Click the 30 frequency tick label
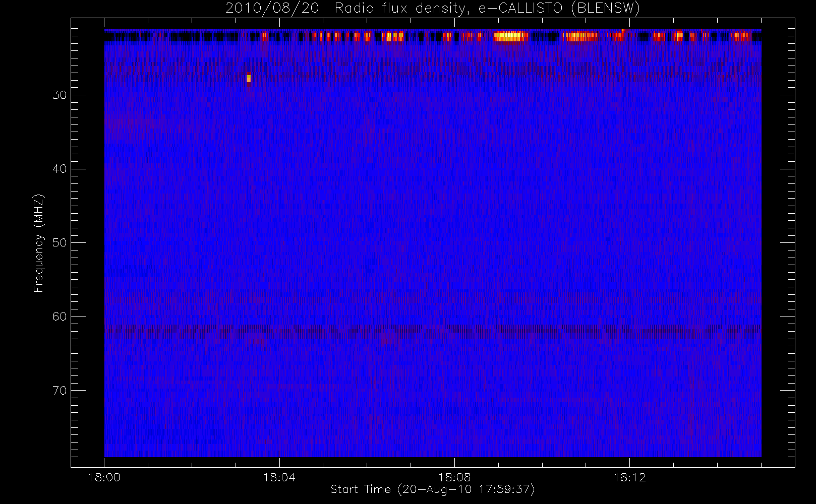Screen dimensions: 816x504 pos(60,95)
